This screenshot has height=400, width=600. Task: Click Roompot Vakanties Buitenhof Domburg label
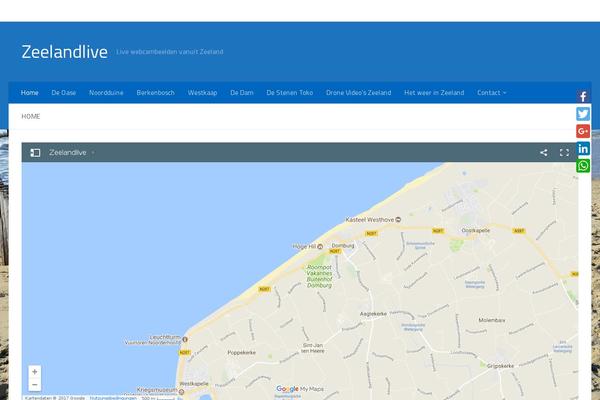click(319, 276)
